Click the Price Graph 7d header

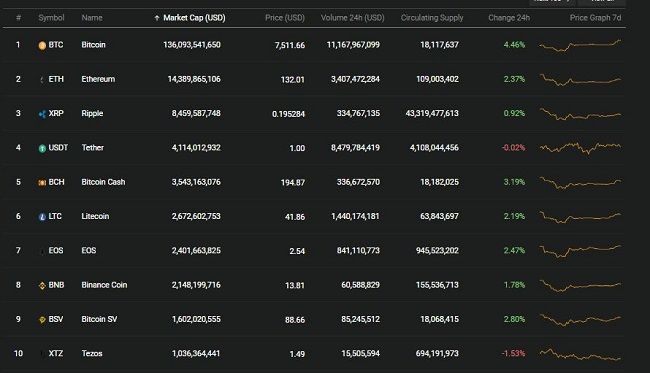click(x=595, y=18)
